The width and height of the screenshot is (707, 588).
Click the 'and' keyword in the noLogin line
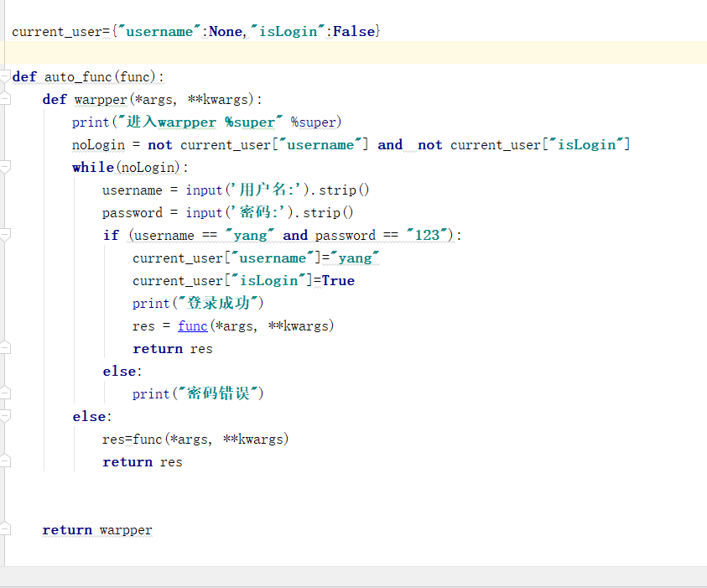click(390, 145)
